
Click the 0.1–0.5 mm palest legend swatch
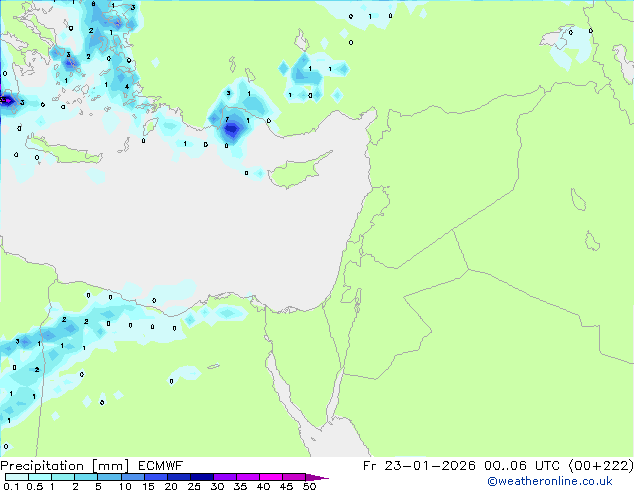tap(17, 477)
